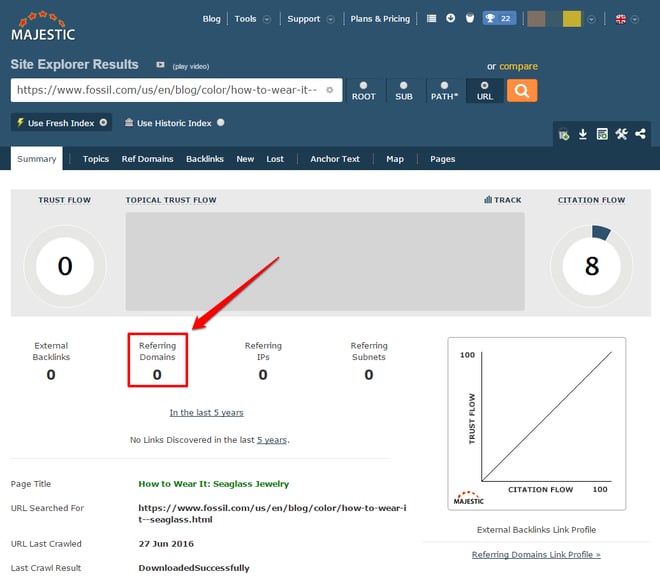Click the External Backlinks count

click(x=51, y=374)
